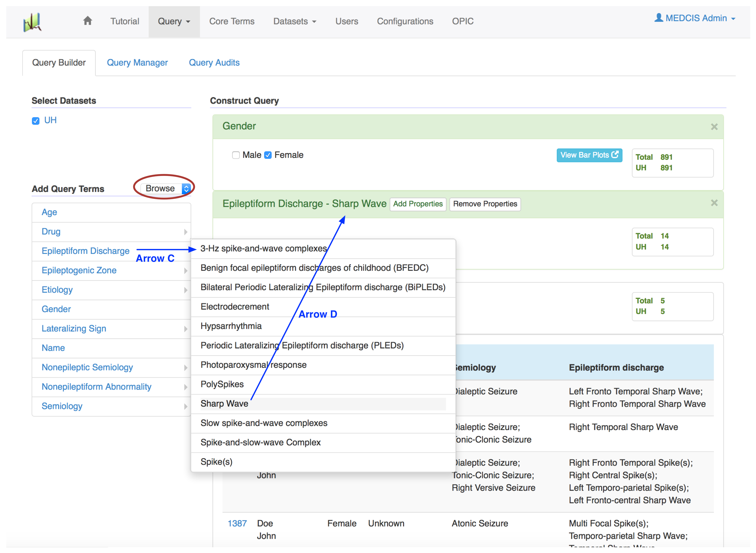This screenshot has width=756, height=553.
Task: Open the Tutorial page
Action: [125, 21]
